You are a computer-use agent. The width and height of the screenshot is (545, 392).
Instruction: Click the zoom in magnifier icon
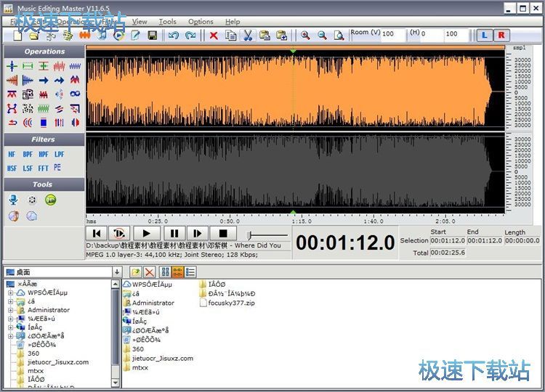[305, 35]
